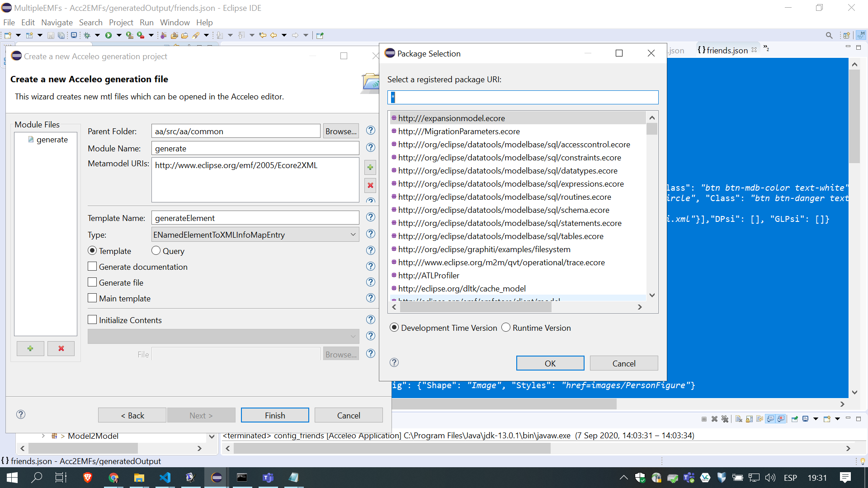The width and height of the screenshot is (868, 488).
Task: Select Runtime Version radio button
Action: point(506,328)
